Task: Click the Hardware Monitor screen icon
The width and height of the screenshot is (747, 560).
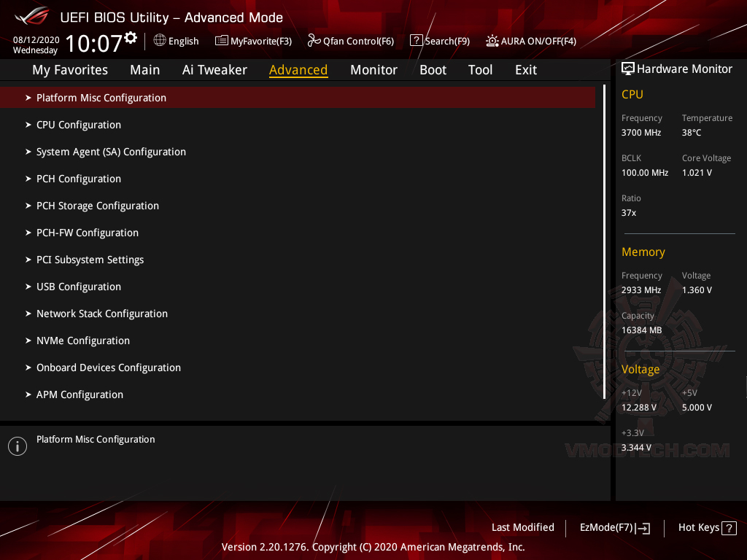Action: pyautogui.click(x=628, y=69)
